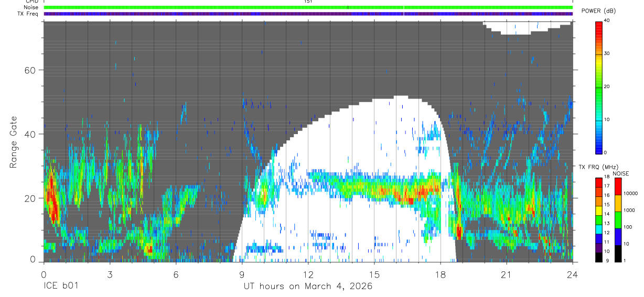Click the "NOISE" legend title
Screen dimensions: 644x297
click(621, 173)
